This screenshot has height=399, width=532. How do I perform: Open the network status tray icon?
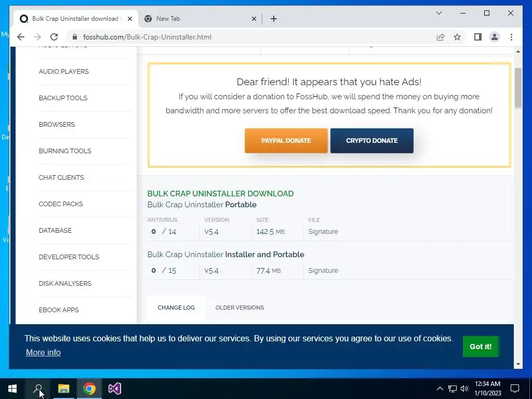pyautogui.click(x=453, y=389)
